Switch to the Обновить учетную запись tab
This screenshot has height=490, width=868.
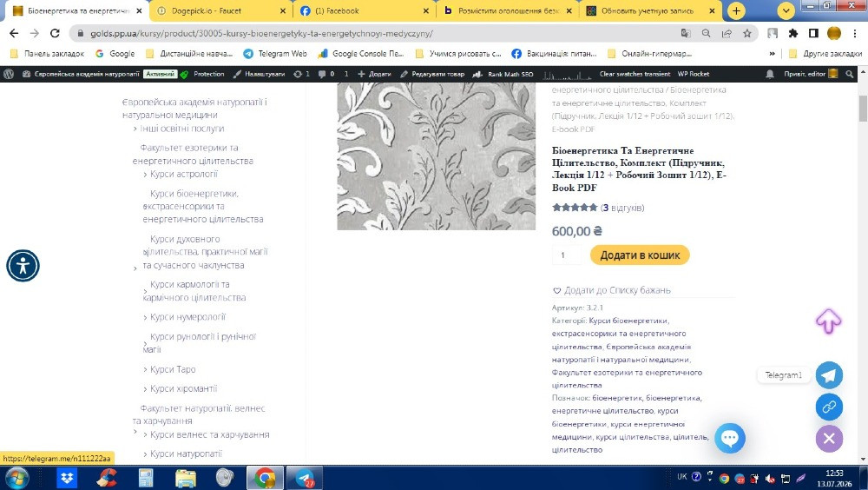[650, 10]
